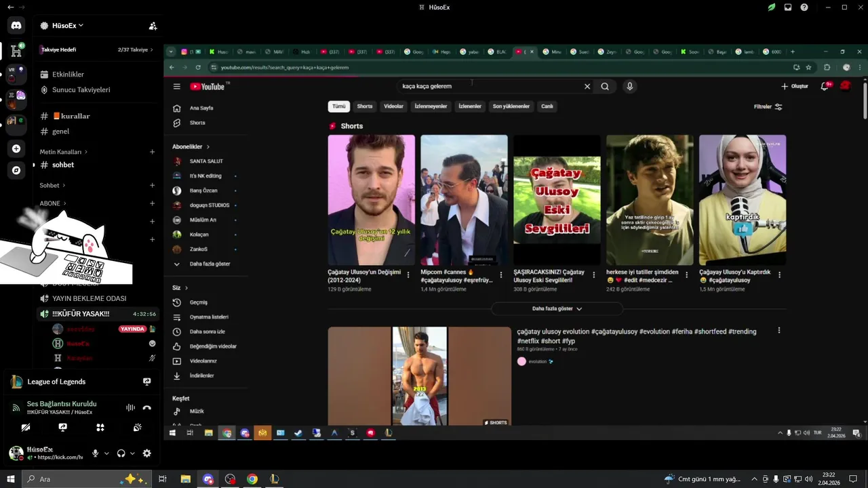Select the Son yüklenenler filter chip

pyautogui.click(x=511, y=106)
